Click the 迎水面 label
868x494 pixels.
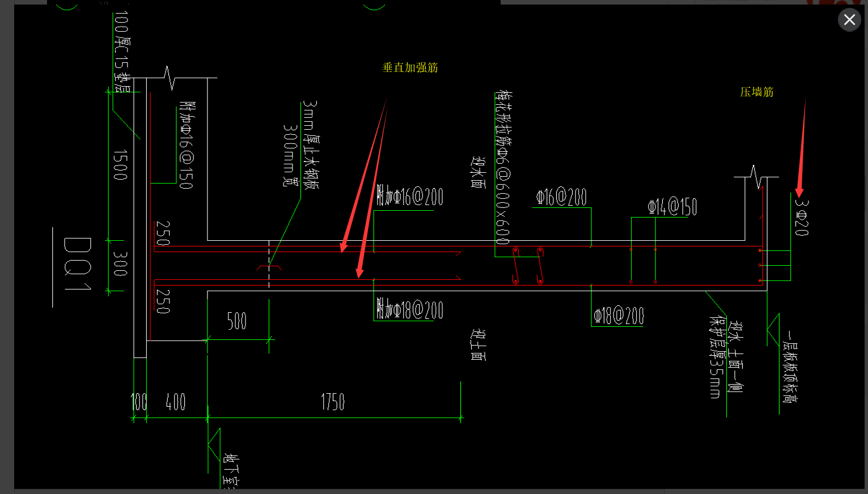pyautogui.click(x=478, y=173)
